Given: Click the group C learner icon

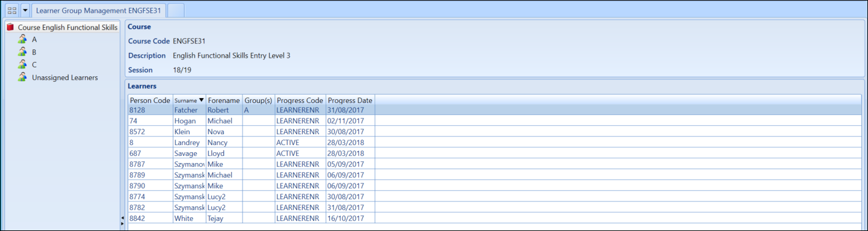Looking at the screenshot, I should (x=23, y=64).
